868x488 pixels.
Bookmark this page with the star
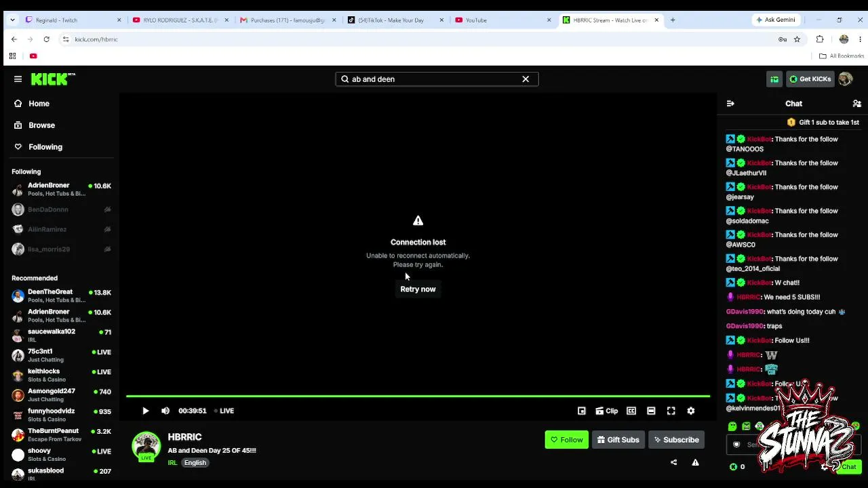coord(797,39)
